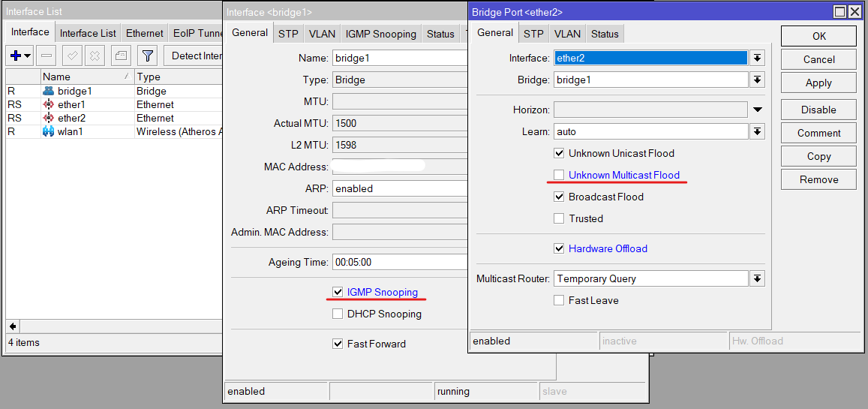Viewport: 868px width, 409px height.
Task: Open add-interface dropdown arrow beside plus
Action: click(x=27, y=56)
